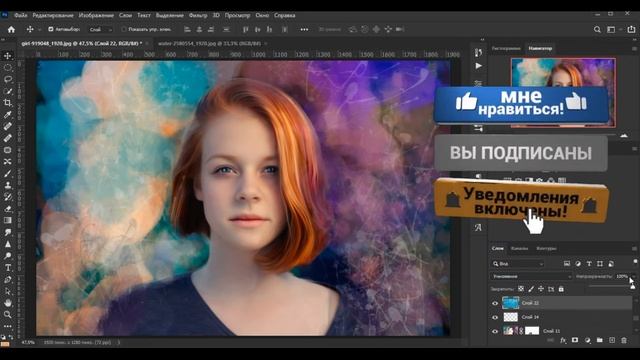This screenshot has width=640, height=360.
Task: Open the Фильтр menu
Action: [x=198, y=15]
